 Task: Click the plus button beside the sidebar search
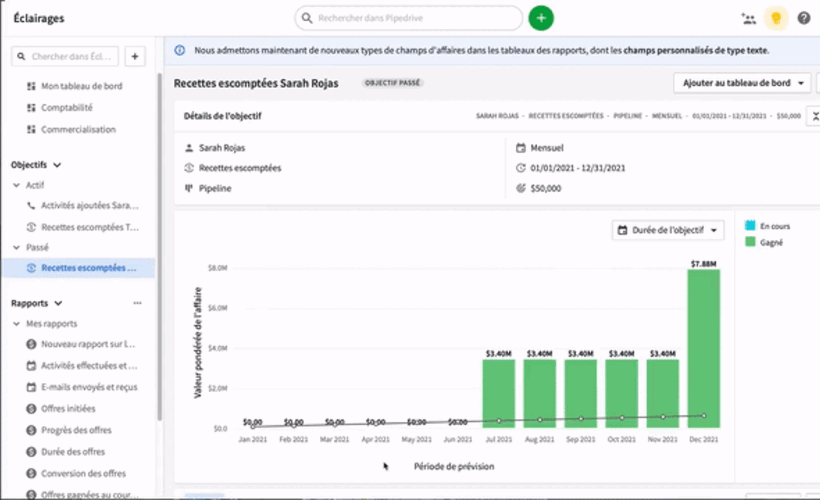point(134,56)
